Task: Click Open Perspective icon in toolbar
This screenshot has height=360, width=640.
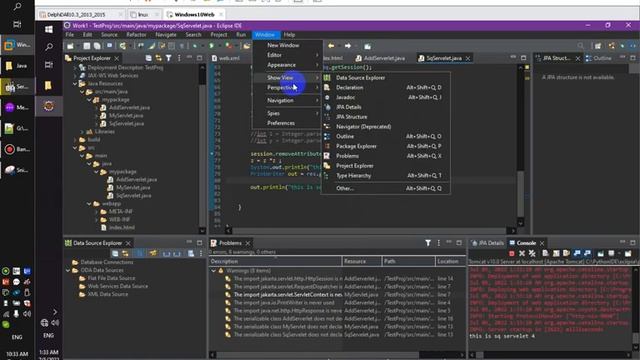Action: pos(598,46)
